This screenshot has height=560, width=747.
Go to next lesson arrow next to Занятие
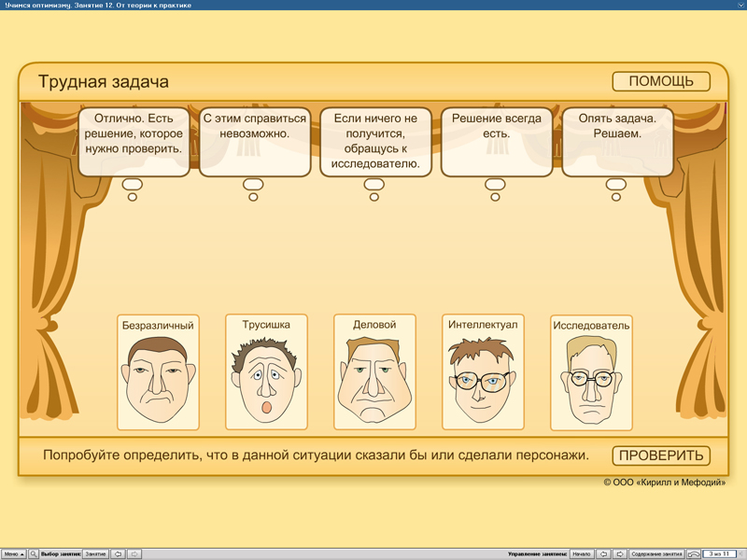[x=134, y=553]
